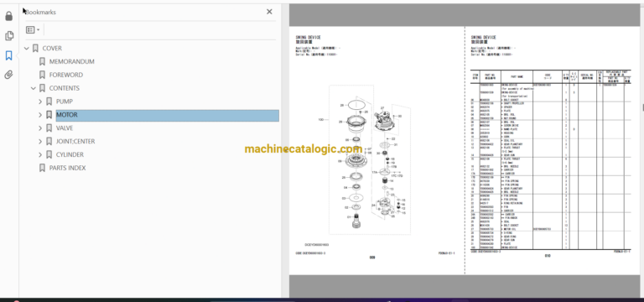Click the page number 009 at bottom
The height and width of the screenshot is (302, 644).
coord(372,258)
